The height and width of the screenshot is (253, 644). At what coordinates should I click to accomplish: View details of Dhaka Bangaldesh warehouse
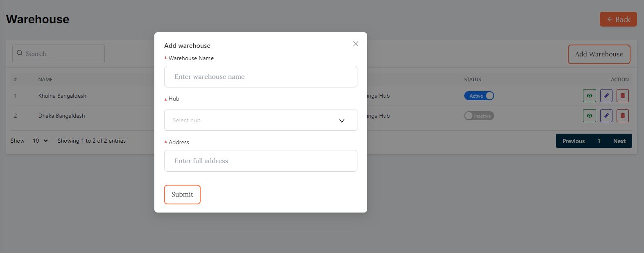589,116
